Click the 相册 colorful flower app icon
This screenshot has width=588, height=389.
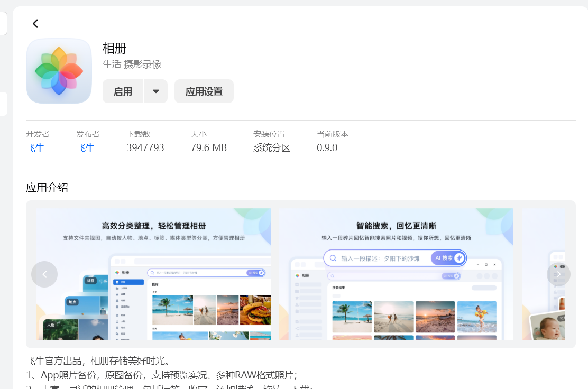tap(59, 71)
